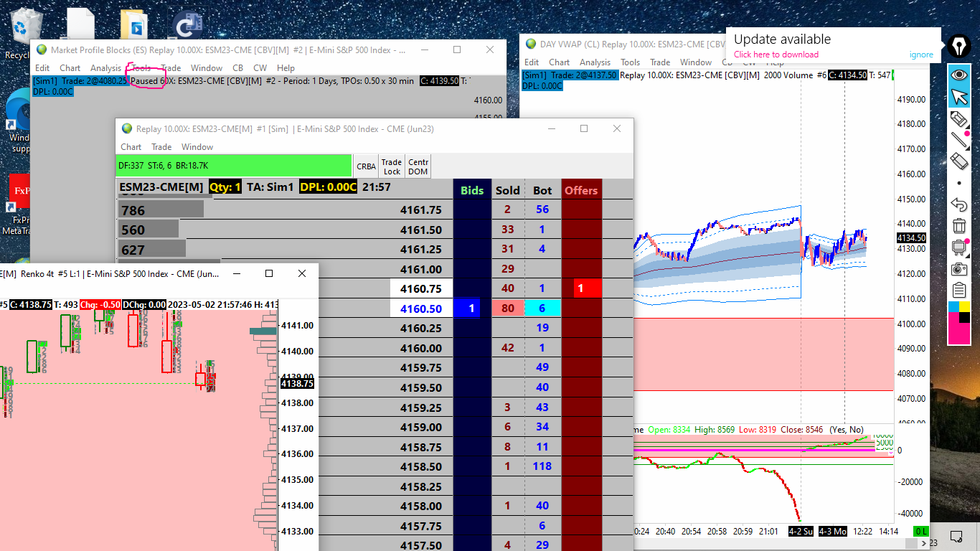
Task: Click the Sold column header
Action: coord(508,190)
